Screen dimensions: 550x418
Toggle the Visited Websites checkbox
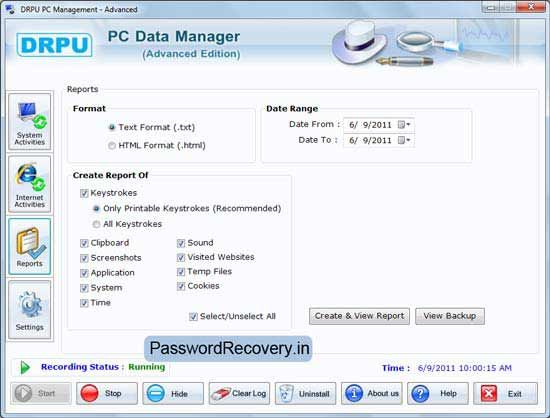181,257
